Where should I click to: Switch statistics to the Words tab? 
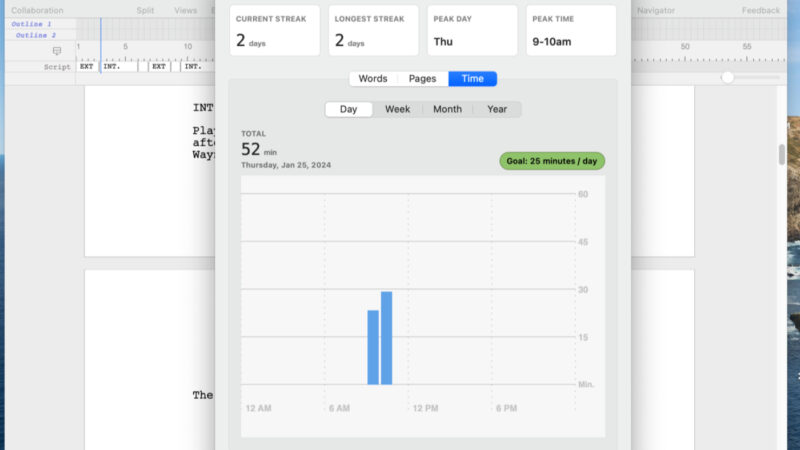tap(372, 79)
